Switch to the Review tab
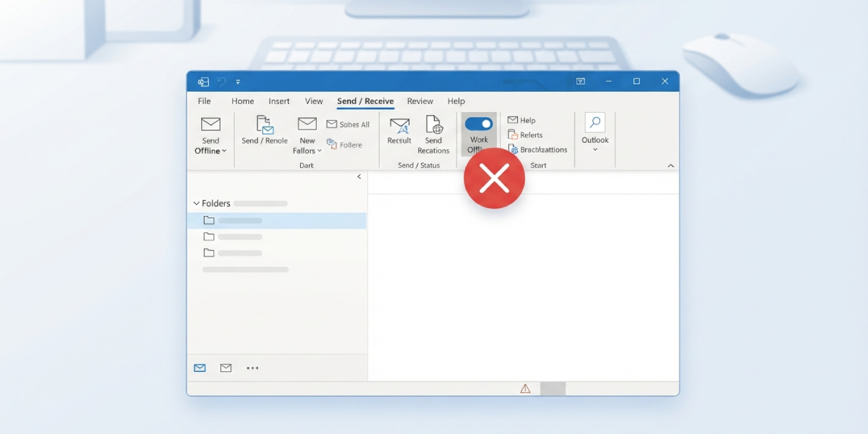This screenshot has height=434, width=868. [420, 101]
